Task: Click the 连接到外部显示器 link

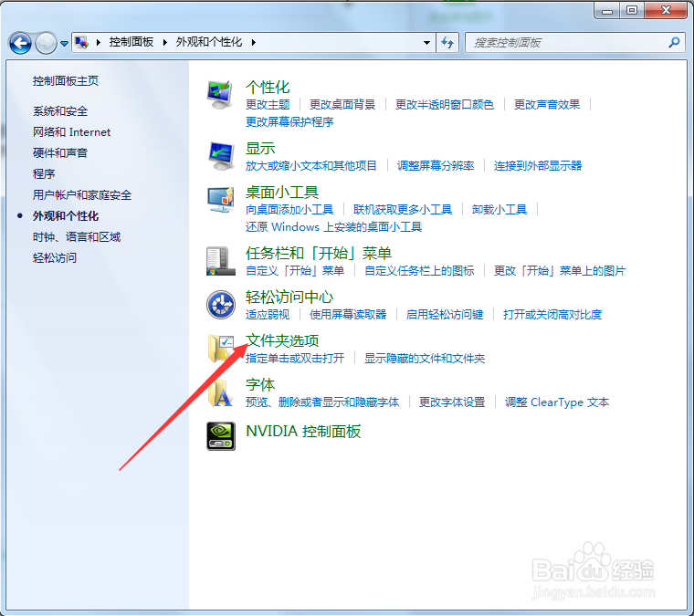Action: 538,166
